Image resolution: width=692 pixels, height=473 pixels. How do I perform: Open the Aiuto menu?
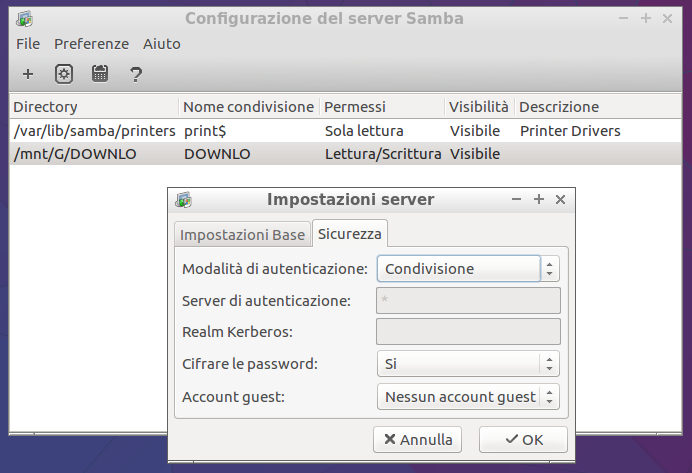pos(162,44)
